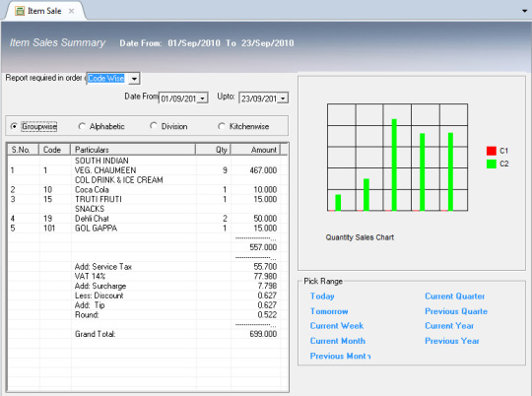Image resolution: width=532 pixels, height=396 pixels.
Task: Pick the Today range link
Action: pos(322,297)
